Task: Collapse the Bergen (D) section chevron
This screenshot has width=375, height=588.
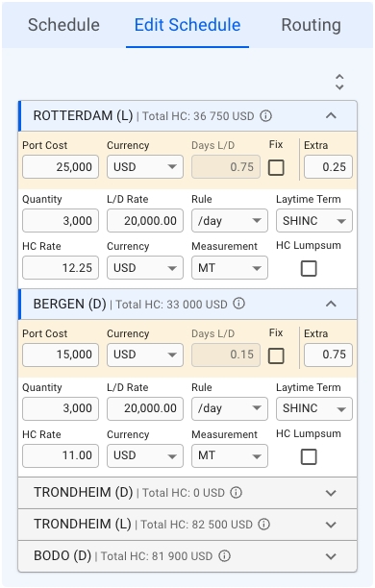Action: [x=331, y=304]
